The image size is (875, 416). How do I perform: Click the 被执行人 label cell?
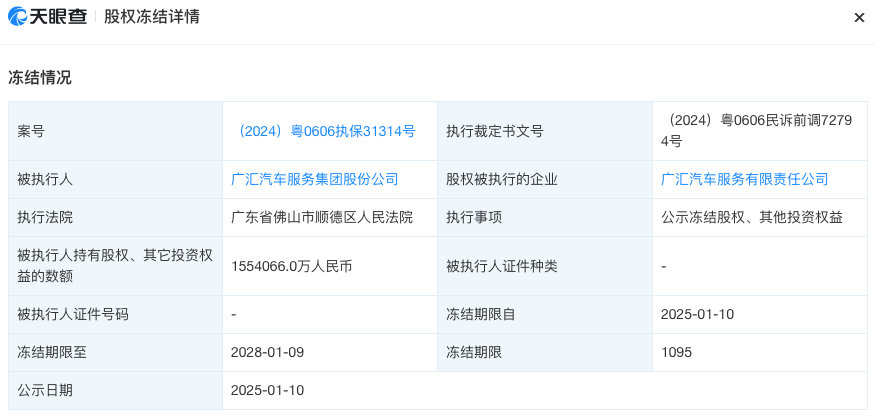tap(116, 179)
